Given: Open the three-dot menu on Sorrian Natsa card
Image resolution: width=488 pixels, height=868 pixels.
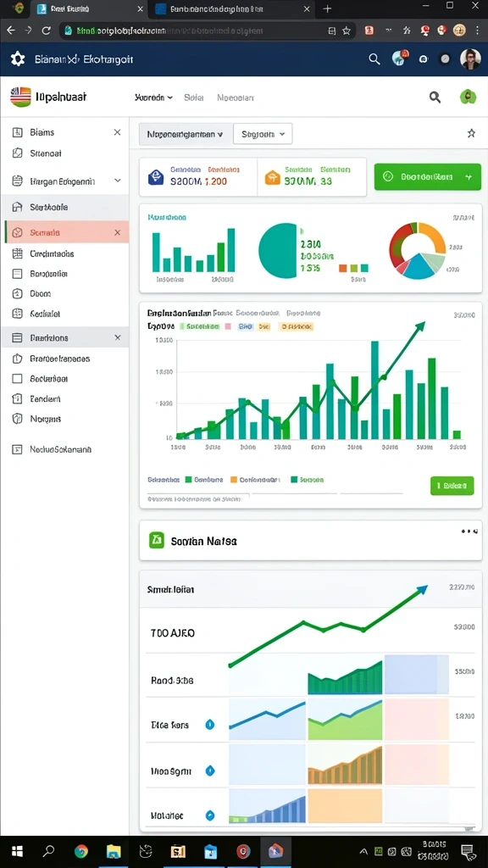Looking at the screenshot, I should point(469,531).
